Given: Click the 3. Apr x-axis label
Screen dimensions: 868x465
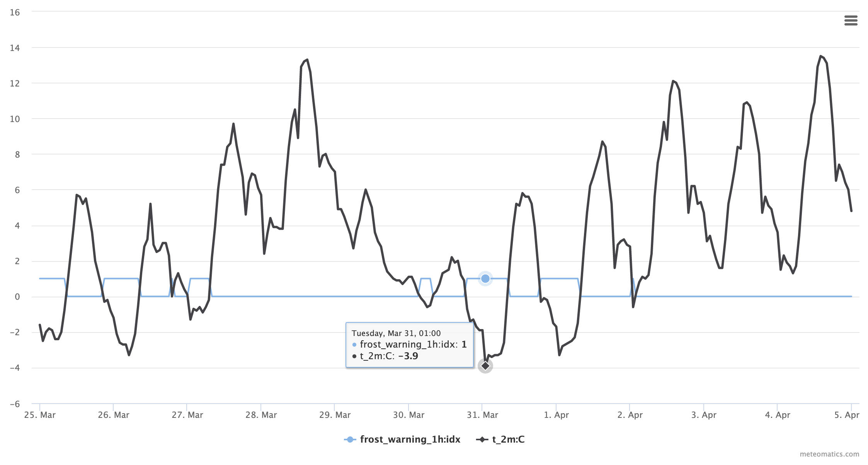Looking at the screenshot, I should [x=704, y=415].
